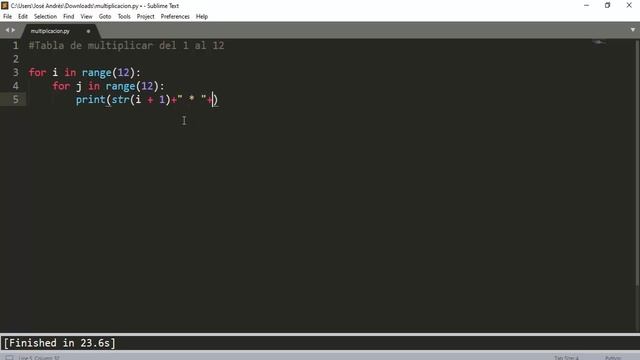The width and height of the screenshot is (640, 360).
Task: Open the View menu
Action: (86, 16)
